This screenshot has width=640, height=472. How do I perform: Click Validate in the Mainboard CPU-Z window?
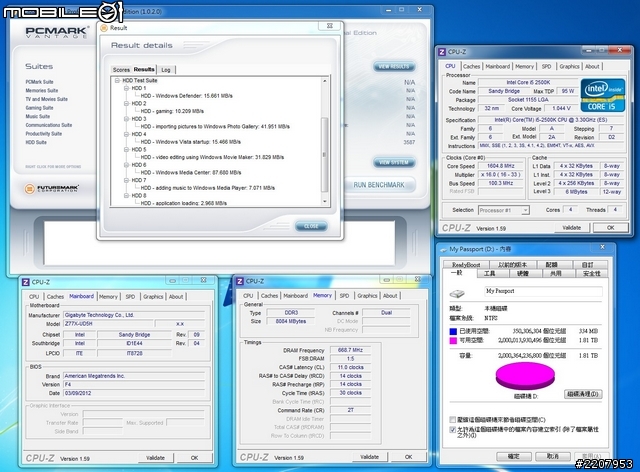pos(156,458)
